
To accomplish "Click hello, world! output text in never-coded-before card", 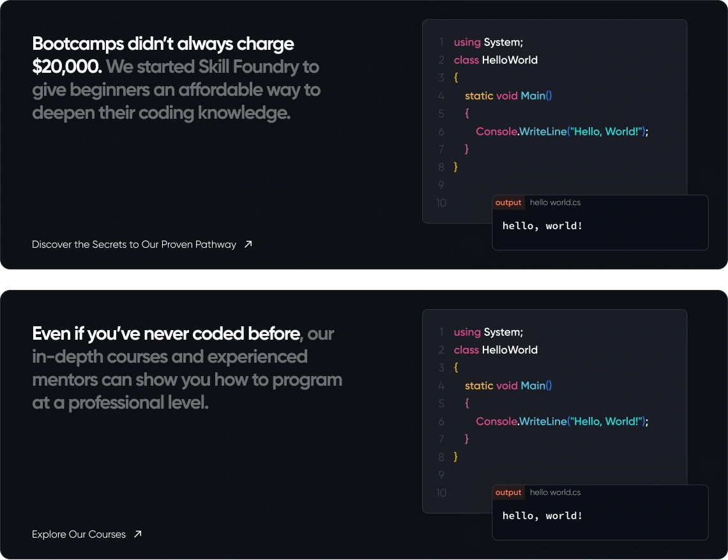I will tap(542, 516).
